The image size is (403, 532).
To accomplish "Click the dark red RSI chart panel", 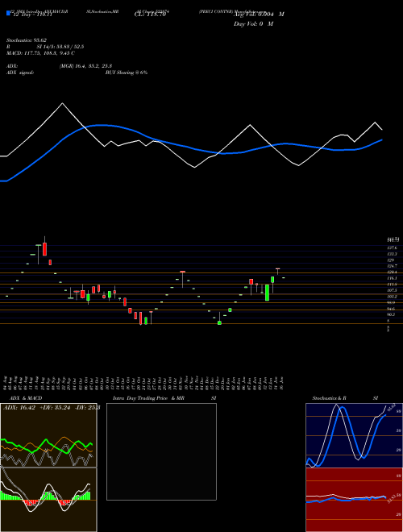I will (354, 500).
